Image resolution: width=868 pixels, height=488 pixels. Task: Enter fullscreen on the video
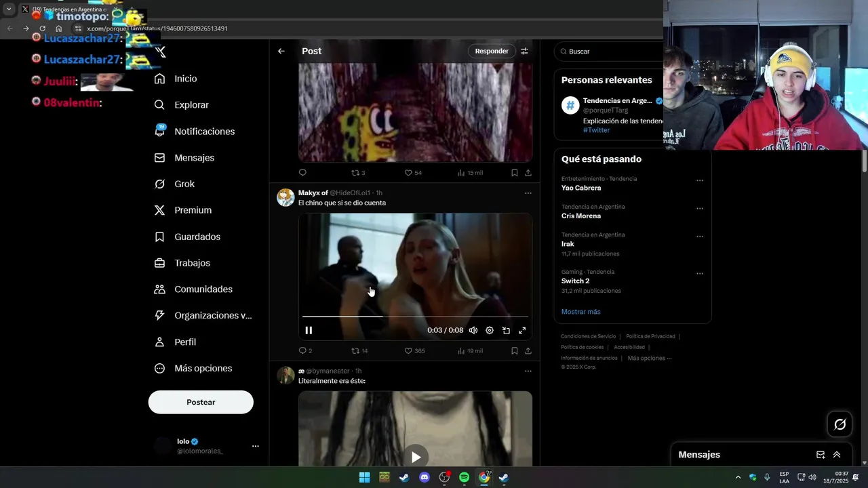click(522, 330)
